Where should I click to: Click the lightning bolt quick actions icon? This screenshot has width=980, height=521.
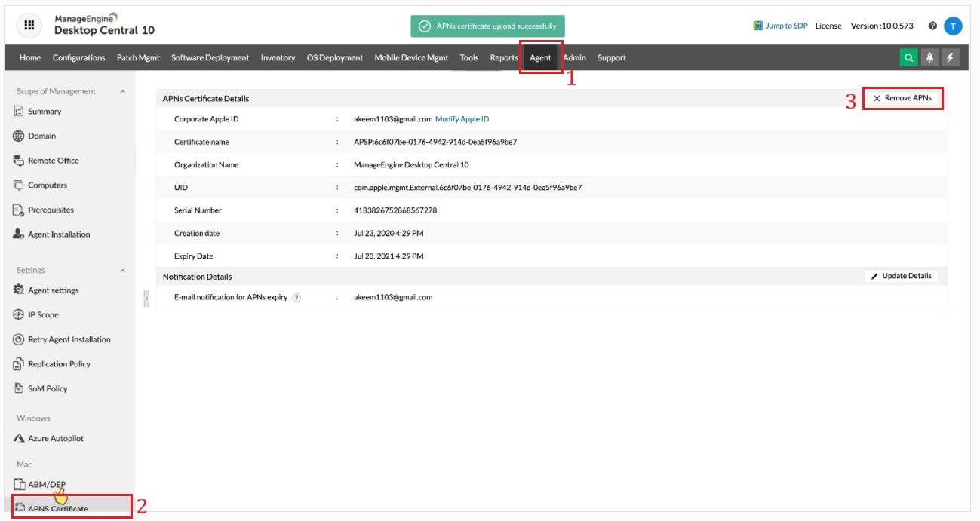click(x=950, y=58)
